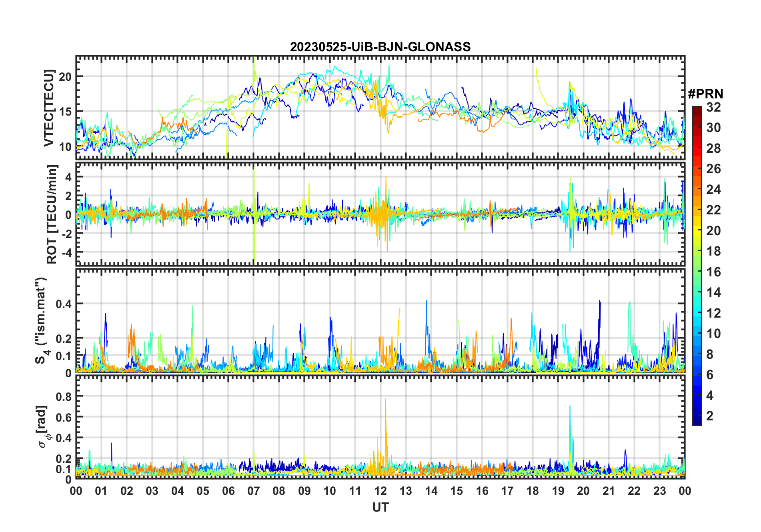The image size is (761, 532).
Task: Click the x-axis tick label 06
Action: point(228,491)
